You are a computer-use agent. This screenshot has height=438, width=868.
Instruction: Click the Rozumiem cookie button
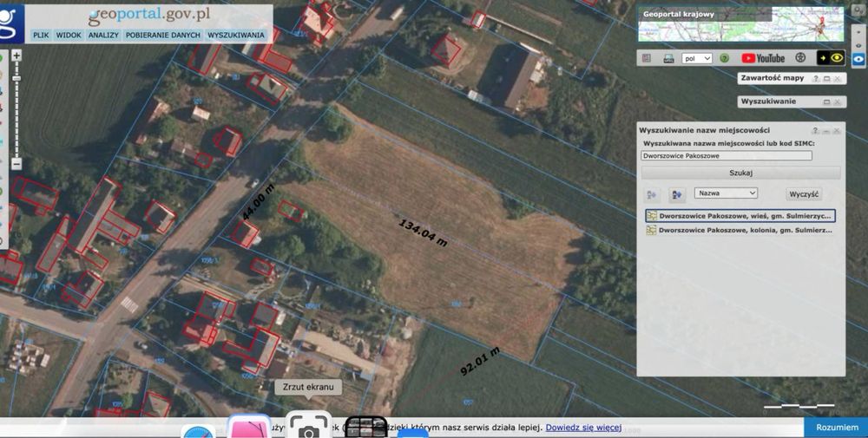836,428
